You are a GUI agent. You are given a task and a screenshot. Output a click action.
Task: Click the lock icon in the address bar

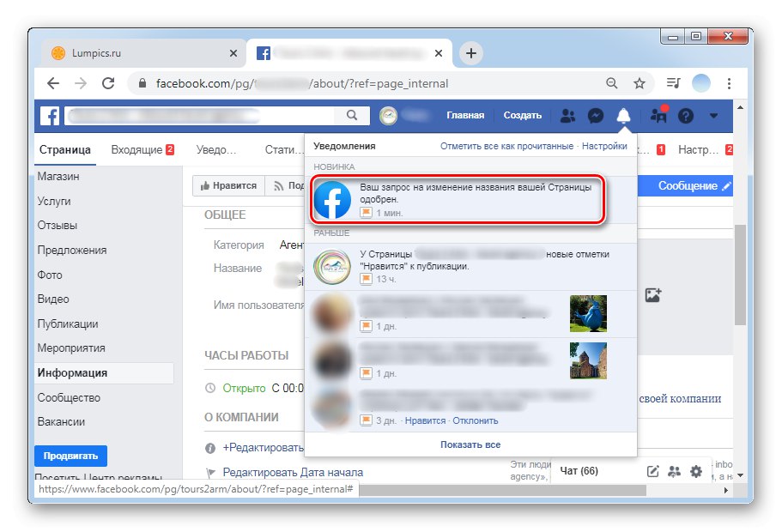[142, 83]
